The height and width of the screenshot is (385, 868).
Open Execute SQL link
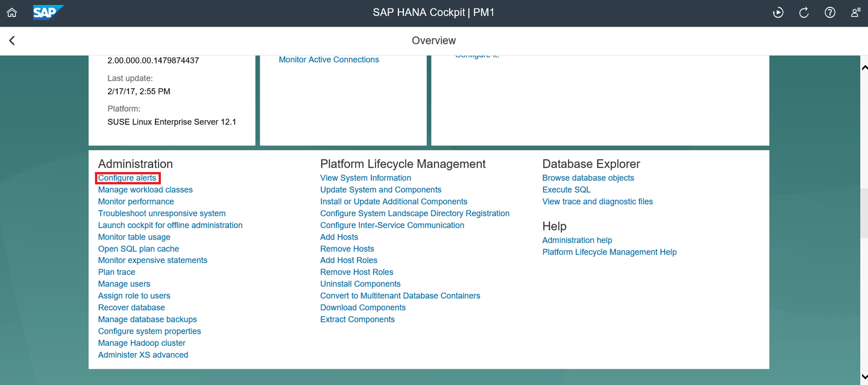click(x=567, y=189)
